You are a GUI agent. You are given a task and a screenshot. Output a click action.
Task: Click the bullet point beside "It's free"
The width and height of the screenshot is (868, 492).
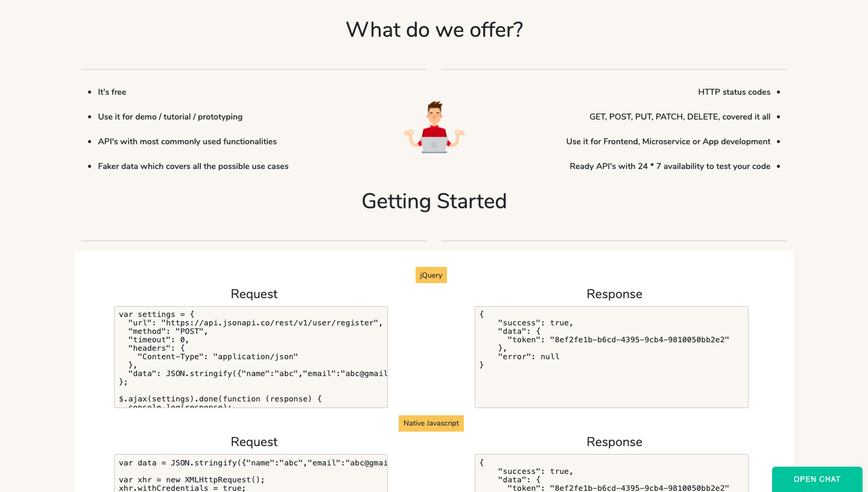[x=90, y=92]
